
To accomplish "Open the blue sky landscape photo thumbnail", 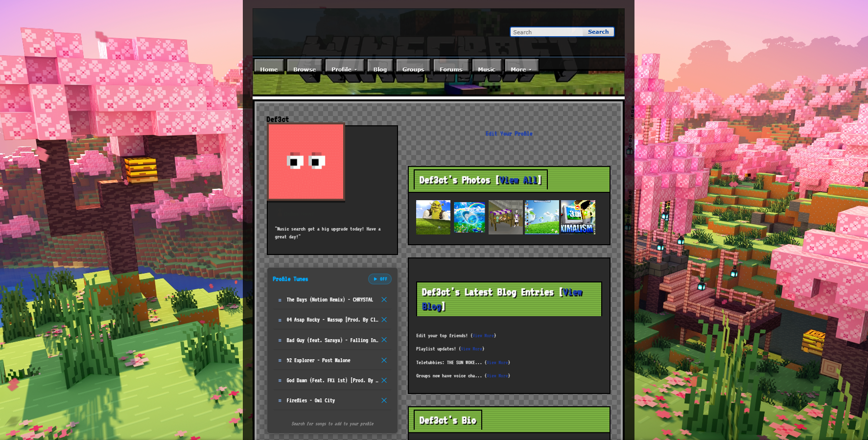I will pyautogui.click(x=542, y=217).
